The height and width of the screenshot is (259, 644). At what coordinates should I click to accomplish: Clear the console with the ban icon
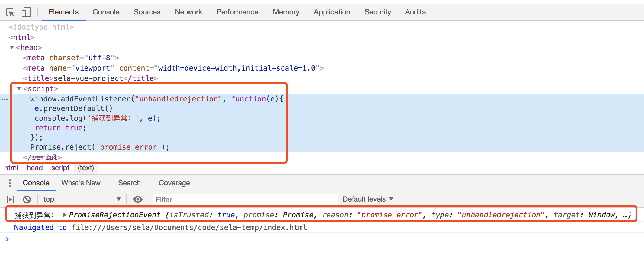tap(27, 200)
